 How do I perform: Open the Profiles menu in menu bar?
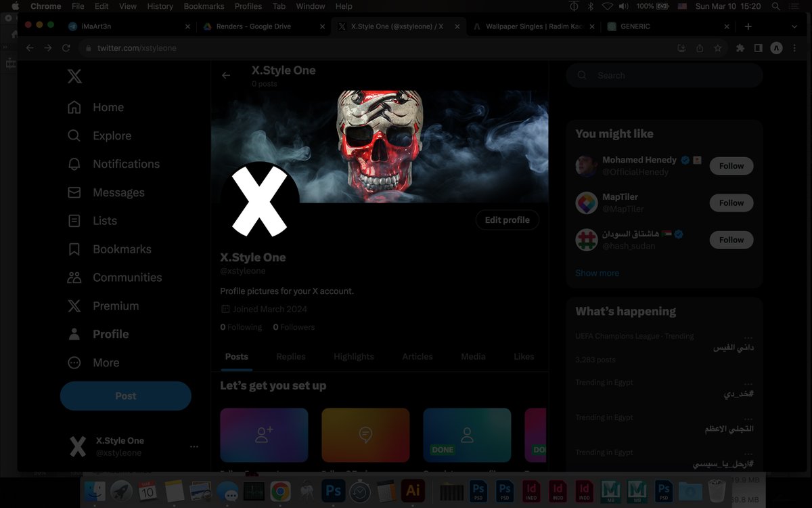pyautogui.click(x=248, y=6)
